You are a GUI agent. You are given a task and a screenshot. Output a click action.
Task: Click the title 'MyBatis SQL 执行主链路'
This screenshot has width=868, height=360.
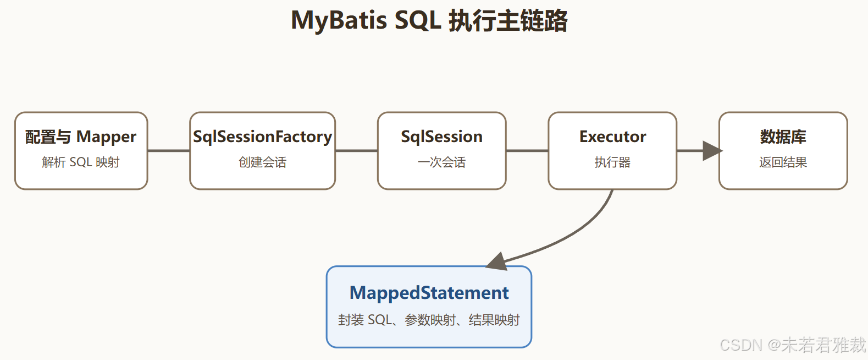point(429,21)
